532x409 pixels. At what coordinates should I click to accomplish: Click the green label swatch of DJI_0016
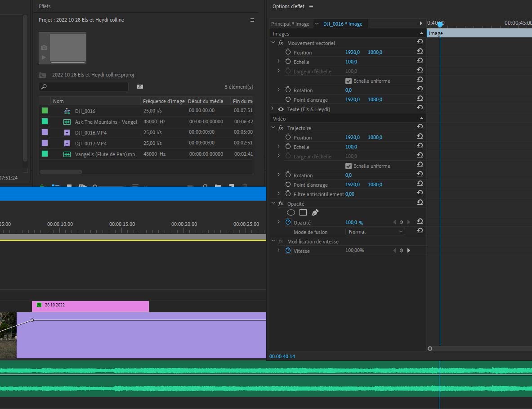[x=45, y=111]
